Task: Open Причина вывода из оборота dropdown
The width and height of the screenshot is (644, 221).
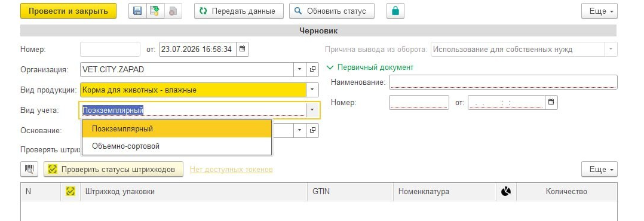Action: (611, 50)
